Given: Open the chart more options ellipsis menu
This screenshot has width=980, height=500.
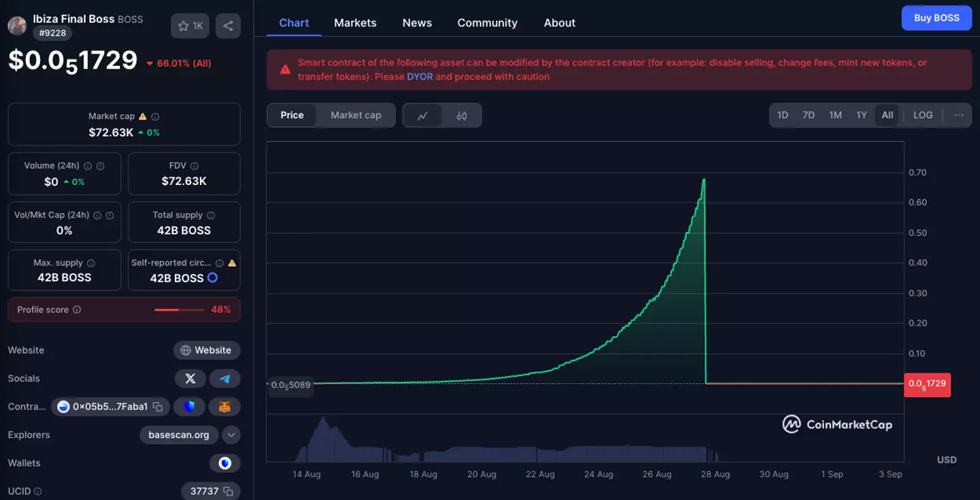Looking at the screenshot, I should pyautogui.click(x=959, y=115).
